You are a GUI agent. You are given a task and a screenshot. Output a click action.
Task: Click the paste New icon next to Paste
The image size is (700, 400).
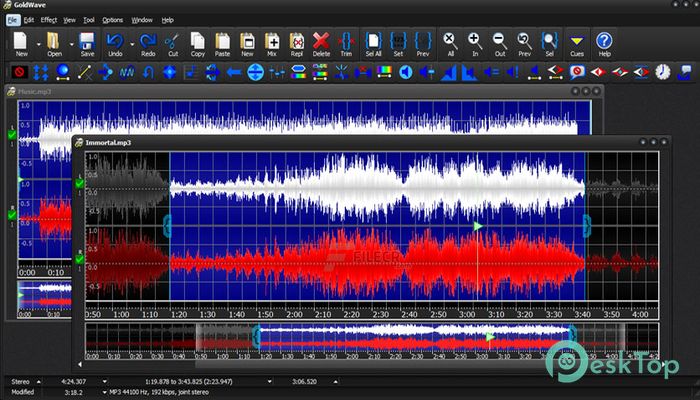(x=247, y=44)
